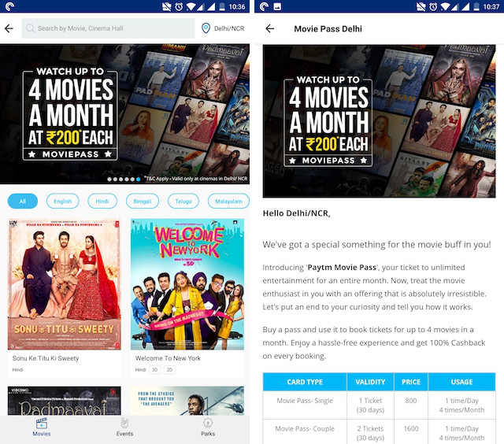Choose 2D format for Welcome To New York
The width and height of the screenshot is (504, 444).
coord(170,370)
